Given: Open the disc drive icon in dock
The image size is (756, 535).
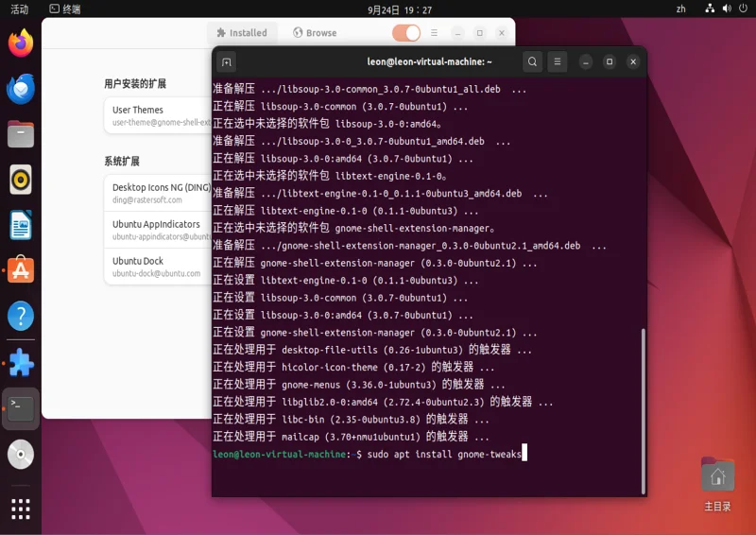Looking at the screenshot, I should (21, 454).
